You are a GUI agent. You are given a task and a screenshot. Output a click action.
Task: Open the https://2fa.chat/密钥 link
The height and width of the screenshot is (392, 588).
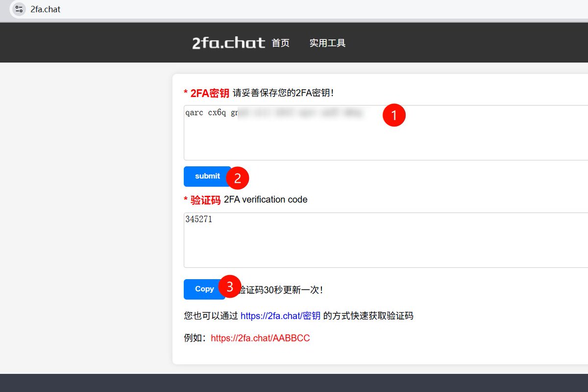[280, 315]
